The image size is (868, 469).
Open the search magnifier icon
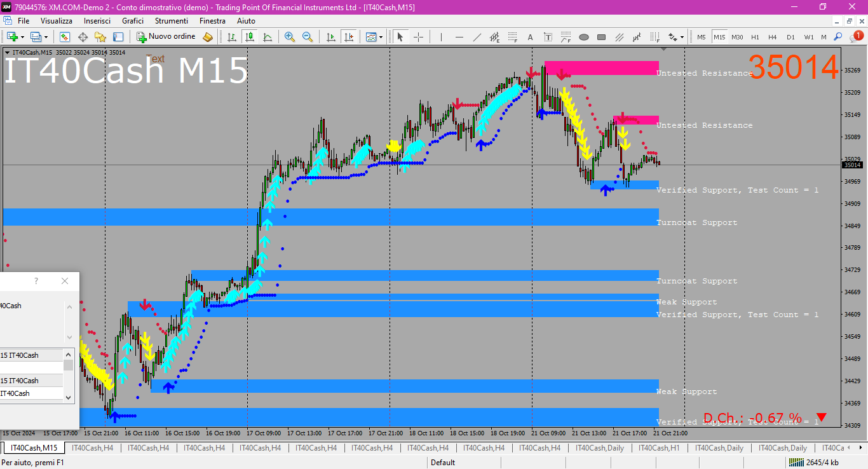pos(839,37)
